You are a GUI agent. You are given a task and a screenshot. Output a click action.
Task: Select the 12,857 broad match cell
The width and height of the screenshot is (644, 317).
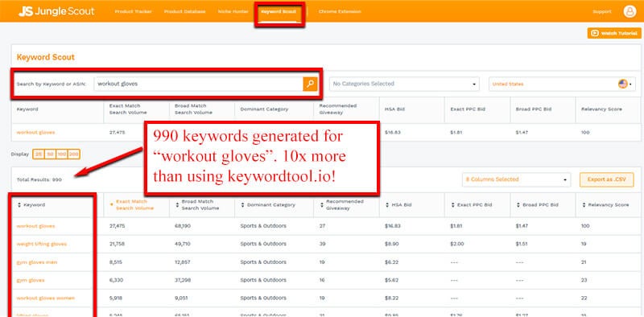(x=183, y=262)
